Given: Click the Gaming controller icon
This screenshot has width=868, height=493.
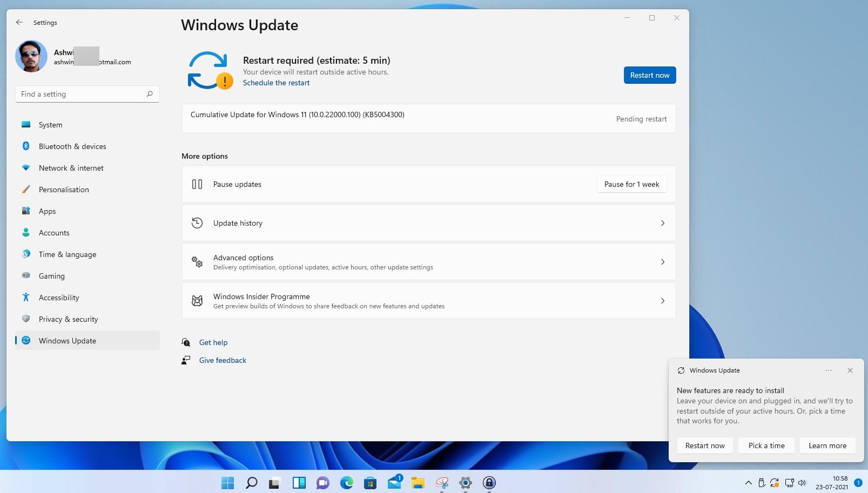Looking at the screenshot, I should click(x=26, y=275).
